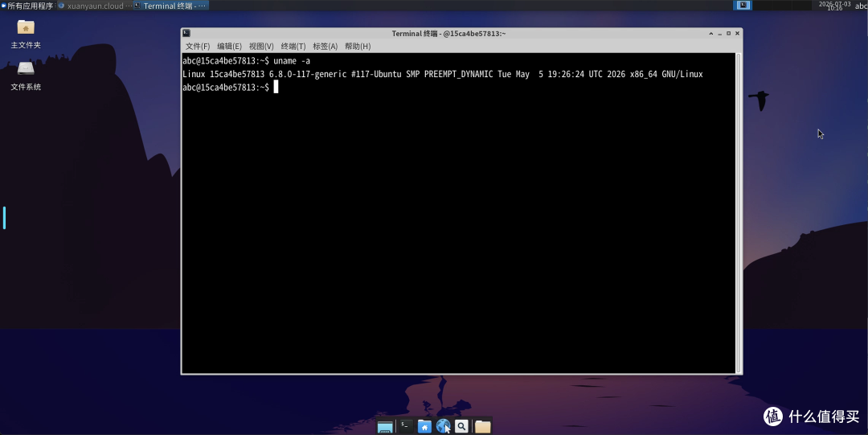Viewport: 868px width, 435px height.
Task: Click the date and time clock in the panel
Action: [x=835, y=6]
